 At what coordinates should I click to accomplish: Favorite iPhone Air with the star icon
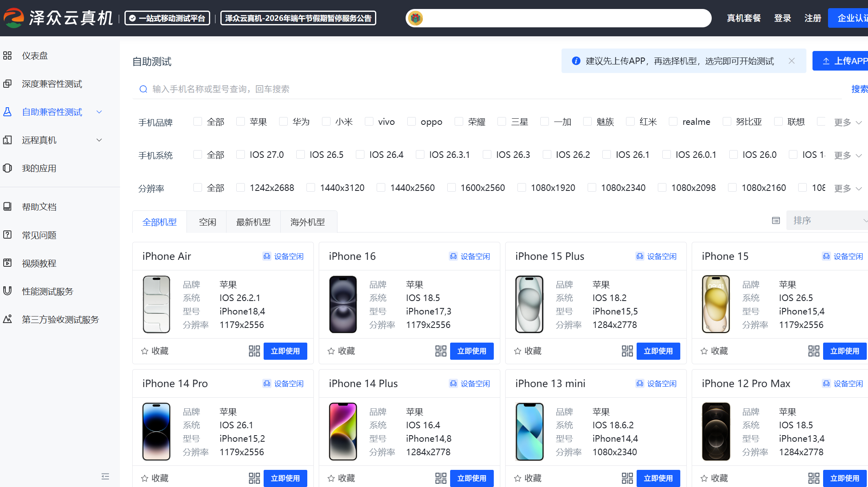click(144, 351)
